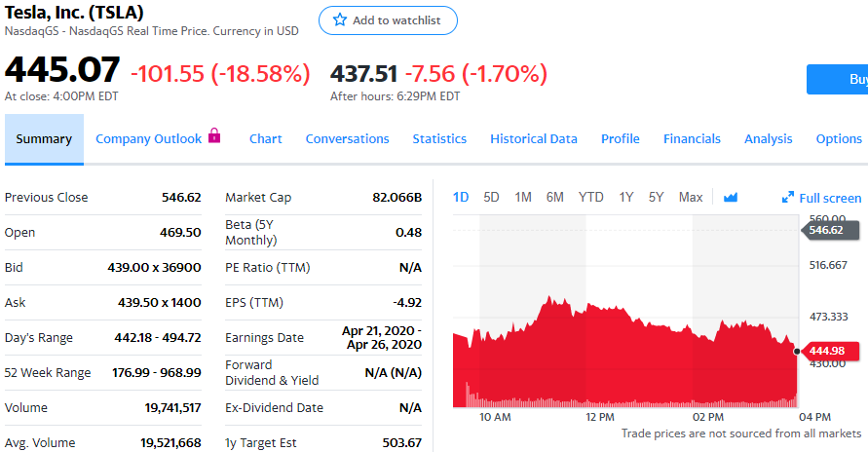Image resolution: width=868 pixels, height=452 pixels.
Task: Click the Open value 469.50
Action: [x=180, y=233]
